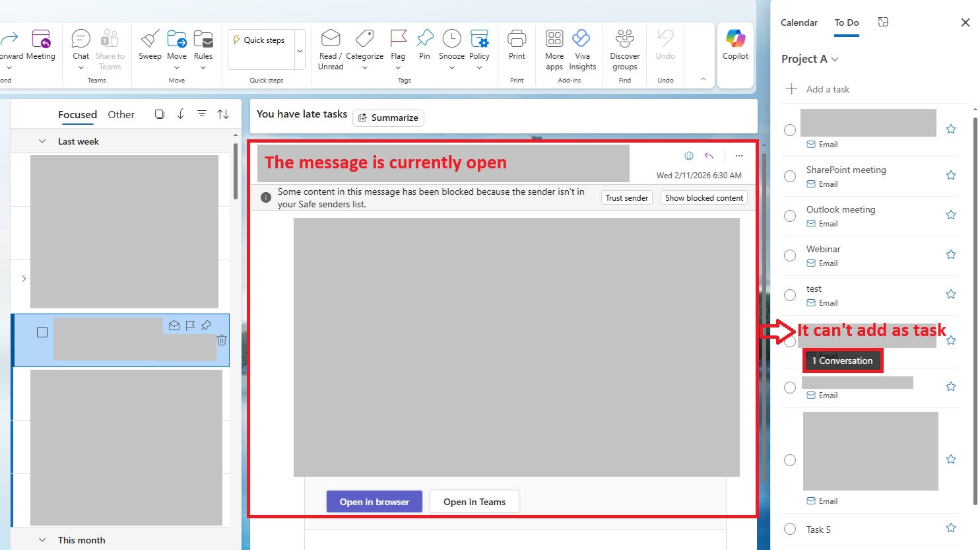The width and height of the screenshot is (980, 550).
Task: Mark Webinar task as important
Action: [951, 254]
